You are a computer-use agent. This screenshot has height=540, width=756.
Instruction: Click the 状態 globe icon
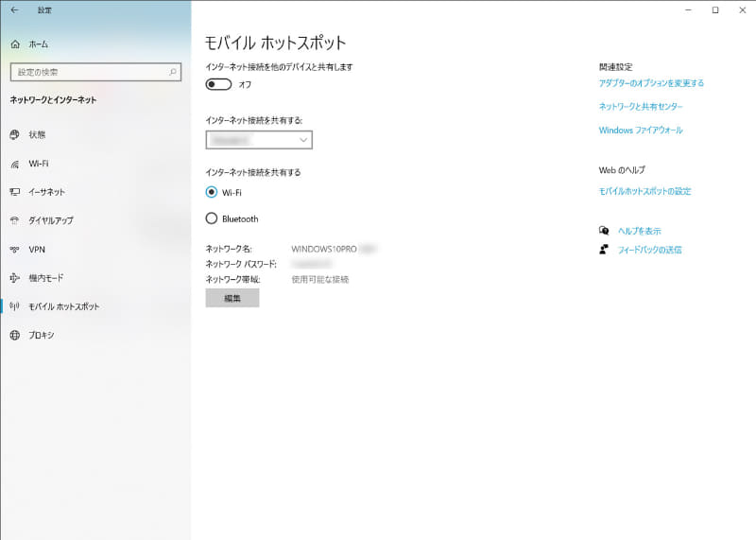[x=15, y=134]
